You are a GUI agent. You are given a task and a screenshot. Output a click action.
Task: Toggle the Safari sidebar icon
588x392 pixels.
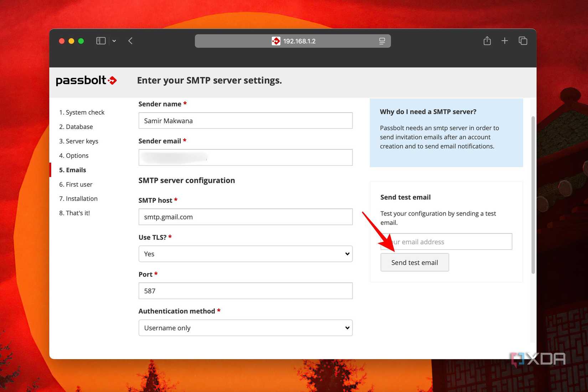pos(100,41)
